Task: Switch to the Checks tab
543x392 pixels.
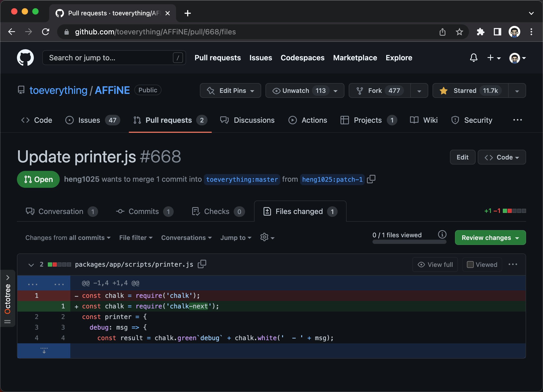Action: (218, 211)
